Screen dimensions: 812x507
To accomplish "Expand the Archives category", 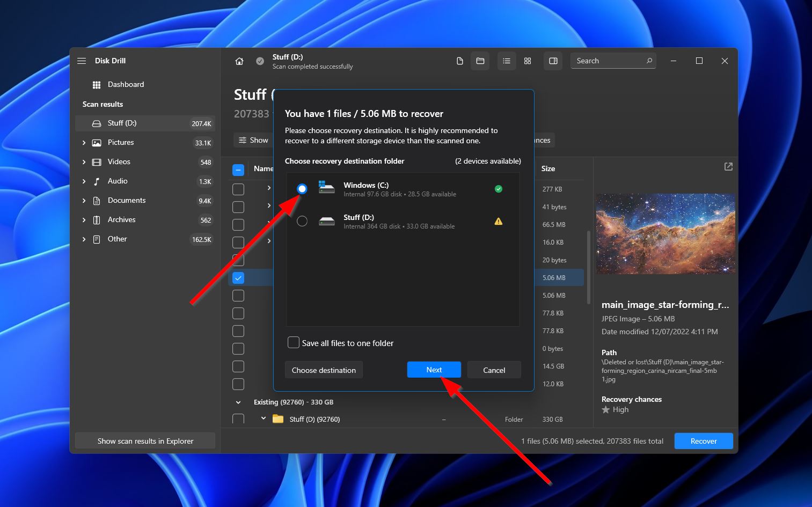I will 84,220.
